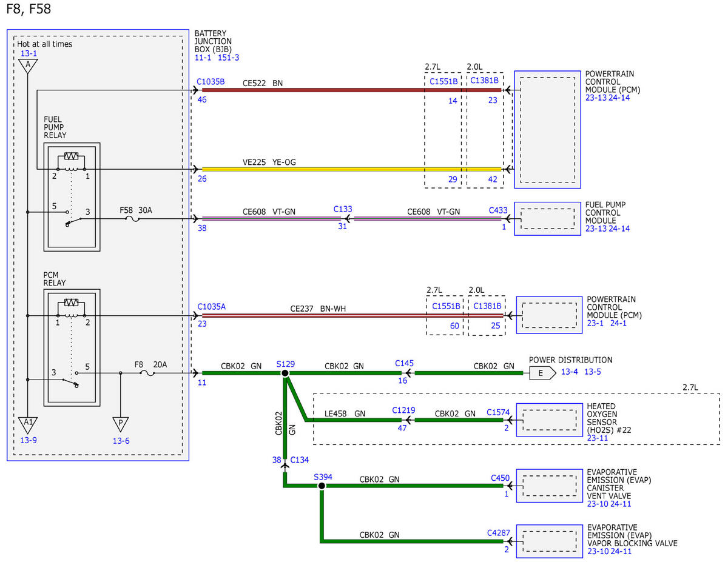Click the A1 triangle connector symbol
This screenshot has height=562, width=728.
click(x=28, y=425)
